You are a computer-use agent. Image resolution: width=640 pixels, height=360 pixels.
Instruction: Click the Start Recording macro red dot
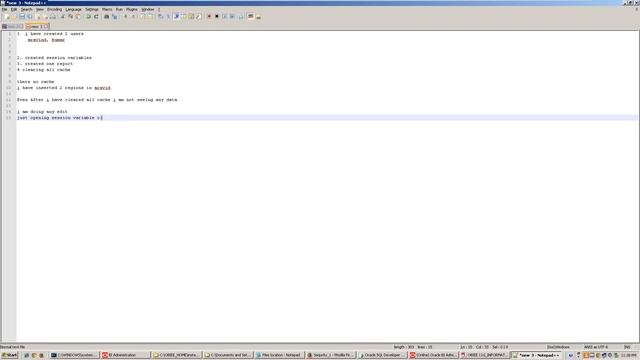(209, 16)
